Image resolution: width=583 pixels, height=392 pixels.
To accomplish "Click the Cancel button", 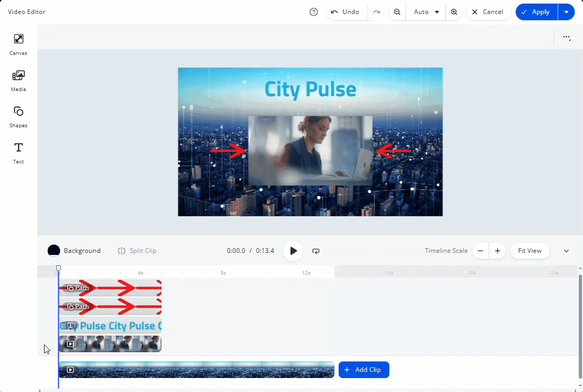I will tap(487, 12).
